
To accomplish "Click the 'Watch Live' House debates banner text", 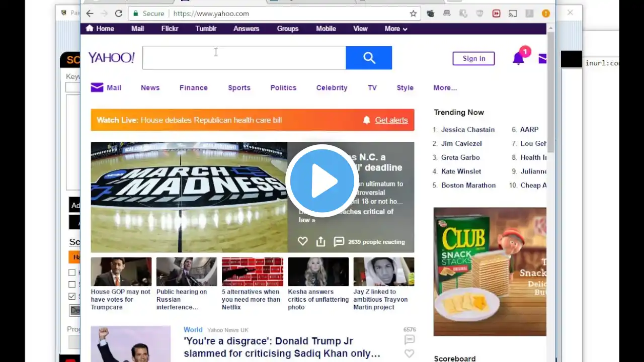I will click(189, 120).
